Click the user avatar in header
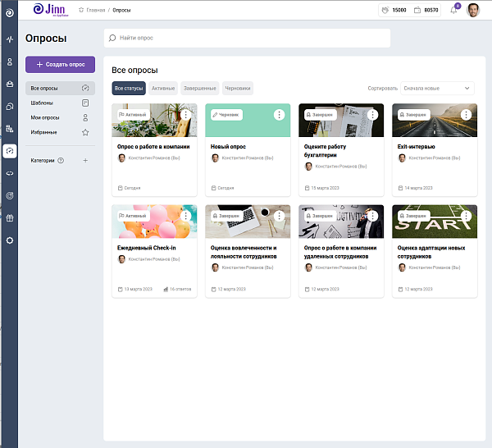The height and width of the screenshot is (448, 492). click(x=473, y=10)
